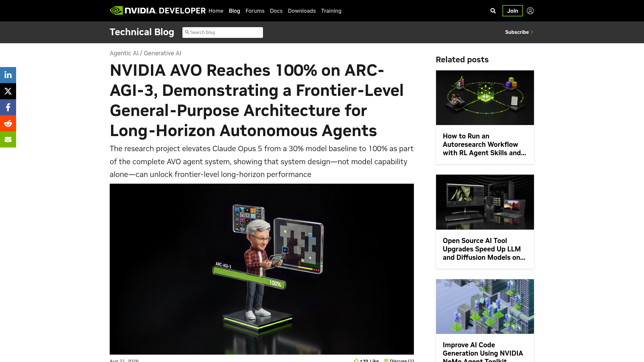
Task: Open the Docs nav item
Action: point(276,11)
